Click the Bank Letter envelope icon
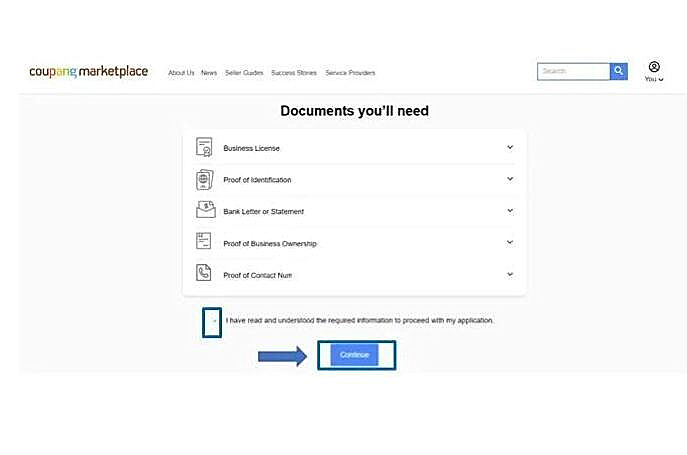Screen dimensions: 687x455 click(x=204, y=211)
